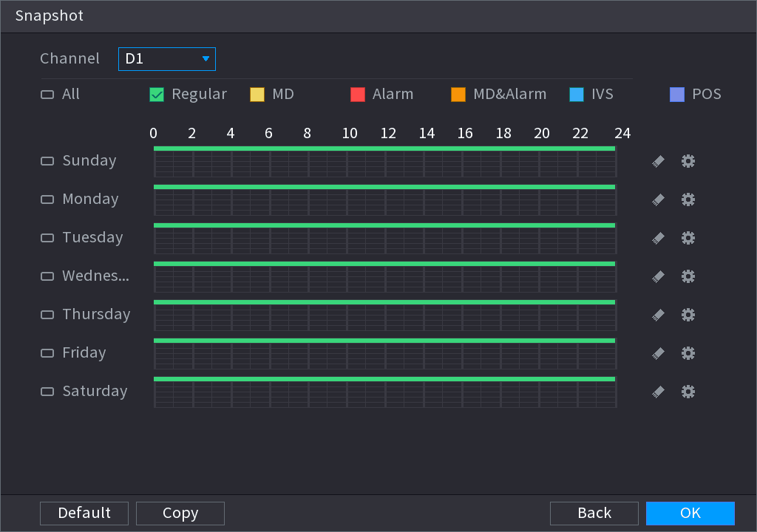The height and width of the screenshot is (532, 757).
Task: Click the green Wednesday schedule bar
Action: pos(384,264)
